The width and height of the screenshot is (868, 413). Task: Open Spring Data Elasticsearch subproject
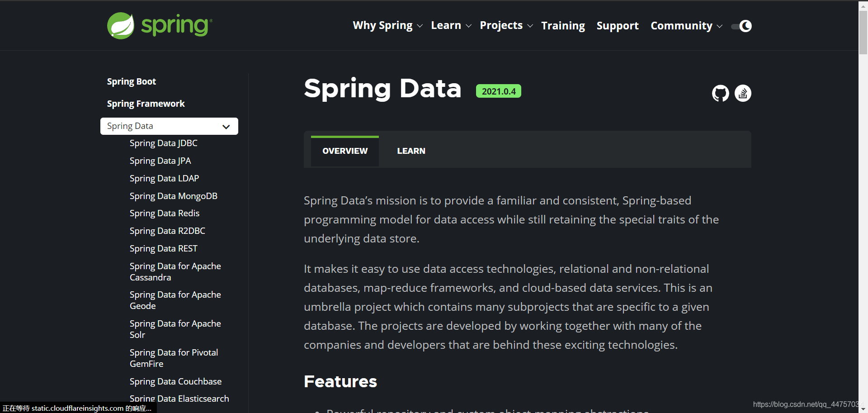tap(179, 399)
